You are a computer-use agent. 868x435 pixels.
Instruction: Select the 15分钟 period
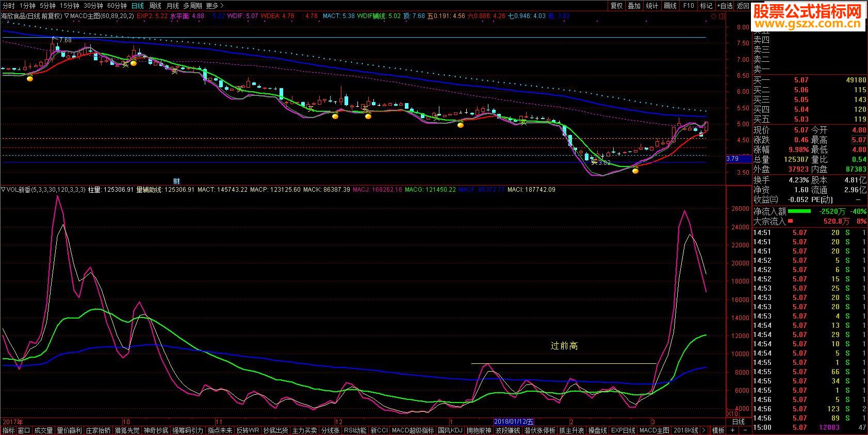pos(69,6)
